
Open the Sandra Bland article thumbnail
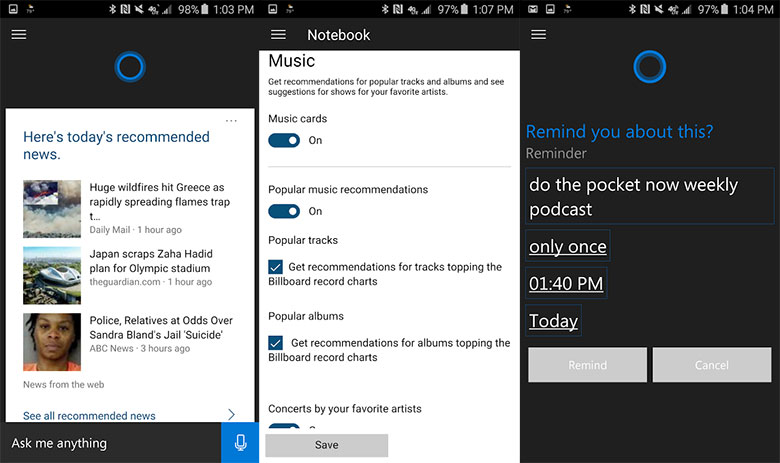coord(52,342)
